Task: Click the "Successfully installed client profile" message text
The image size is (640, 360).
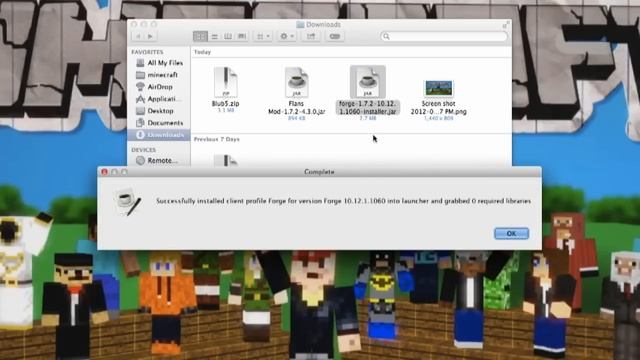Action: pos(344,201)
